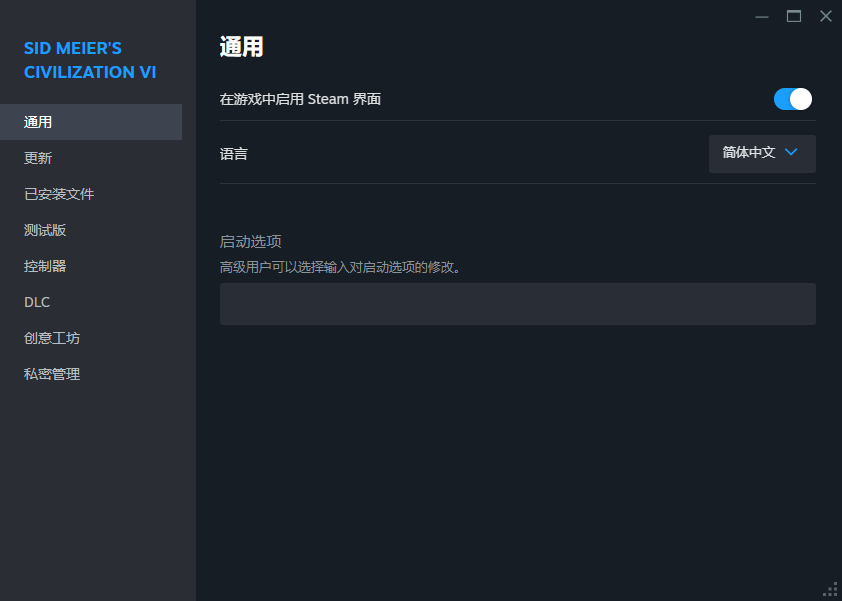
Task: Minimize the properties window
Action: [761, 17]
